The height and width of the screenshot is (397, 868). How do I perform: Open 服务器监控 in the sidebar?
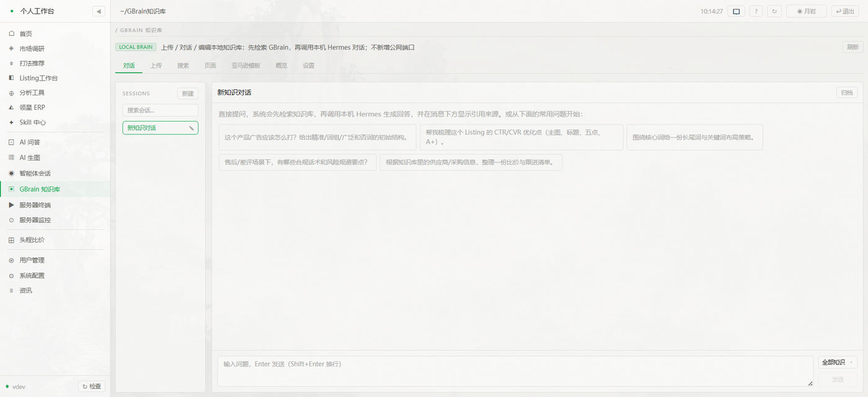coord(55,220)
